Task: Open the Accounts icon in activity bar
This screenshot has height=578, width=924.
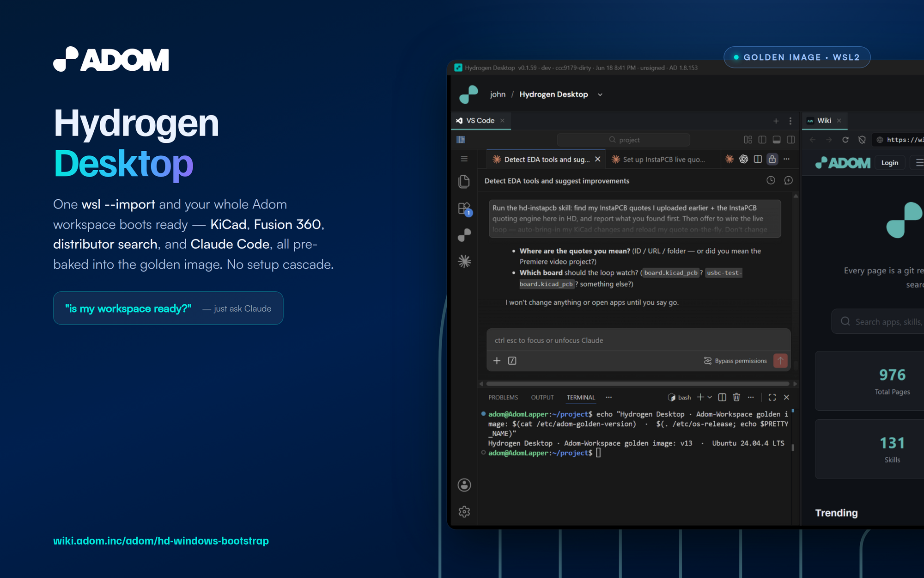Action: click(464, 485)
